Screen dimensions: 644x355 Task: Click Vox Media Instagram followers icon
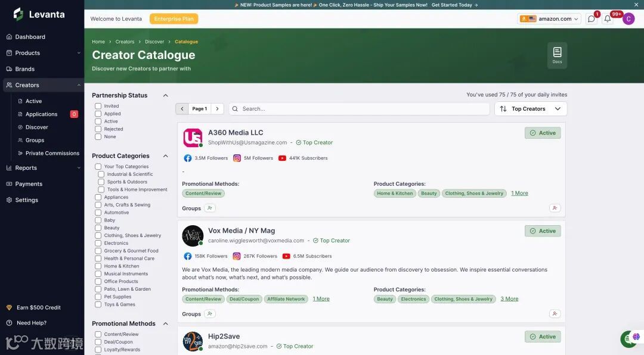237,256
